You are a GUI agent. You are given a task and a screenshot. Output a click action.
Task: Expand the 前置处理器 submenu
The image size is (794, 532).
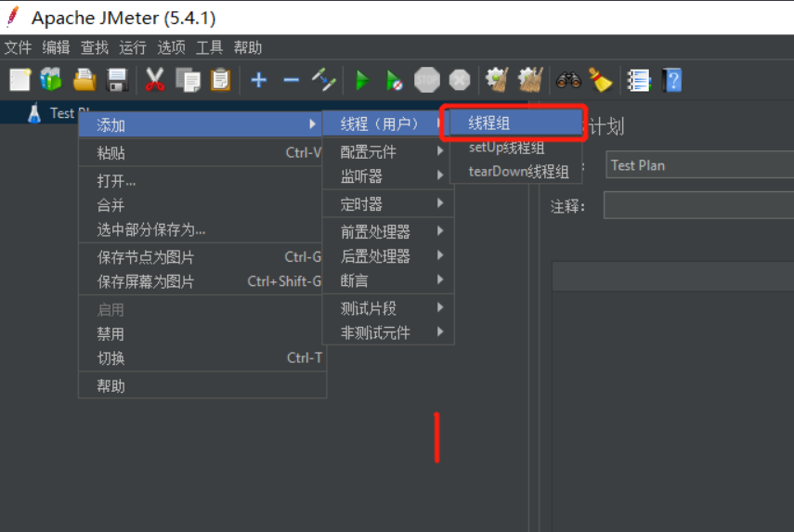coord(388,232)
